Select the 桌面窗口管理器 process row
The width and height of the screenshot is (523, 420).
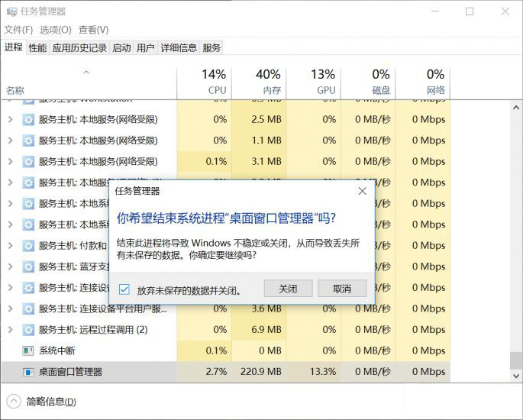226,372
